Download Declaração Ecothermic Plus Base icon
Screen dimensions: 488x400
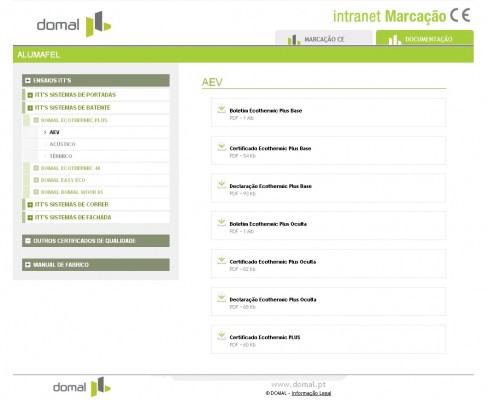click(x=221, y=184)
